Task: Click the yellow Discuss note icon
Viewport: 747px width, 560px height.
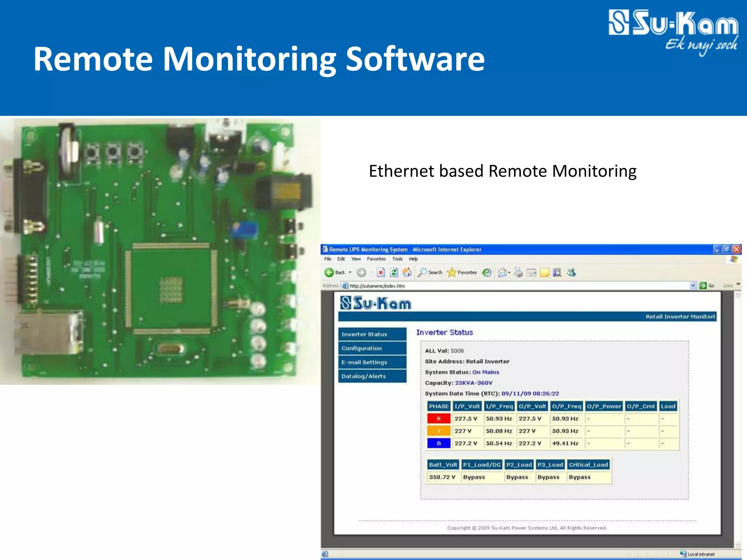Action: tap(545, 273)
